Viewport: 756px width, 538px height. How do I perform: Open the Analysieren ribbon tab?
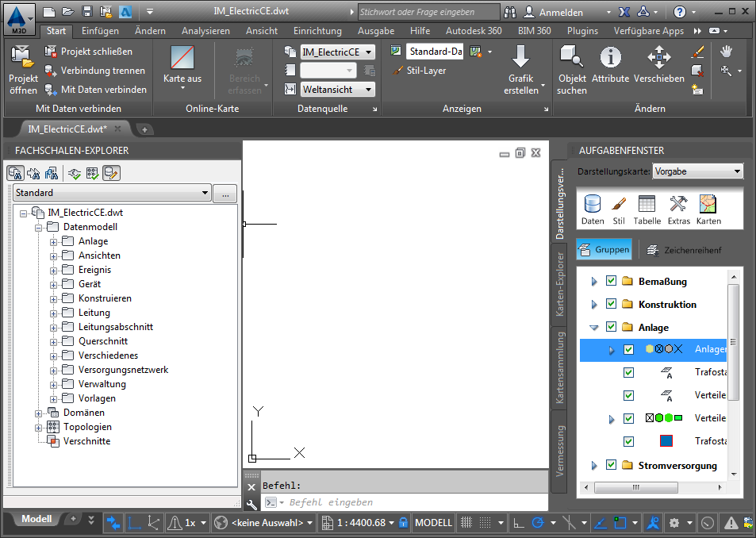coord(206,31)
